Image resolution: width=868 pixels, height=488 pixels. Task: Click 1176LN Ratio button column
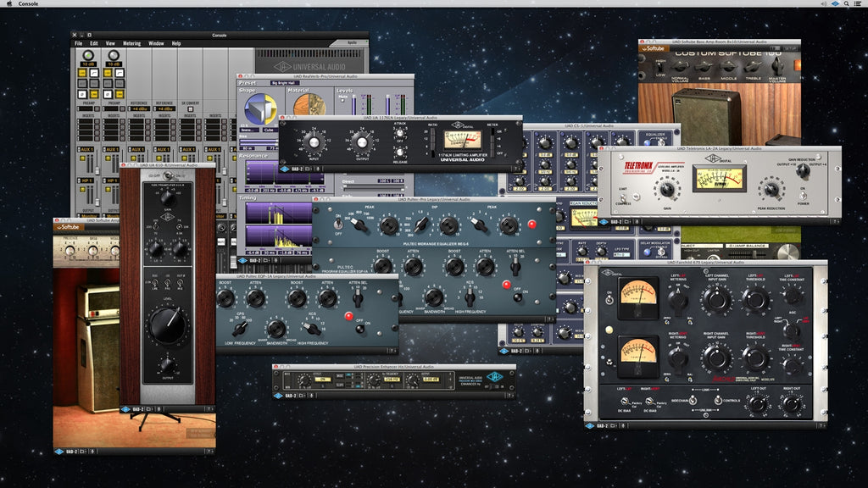(433, 142)
